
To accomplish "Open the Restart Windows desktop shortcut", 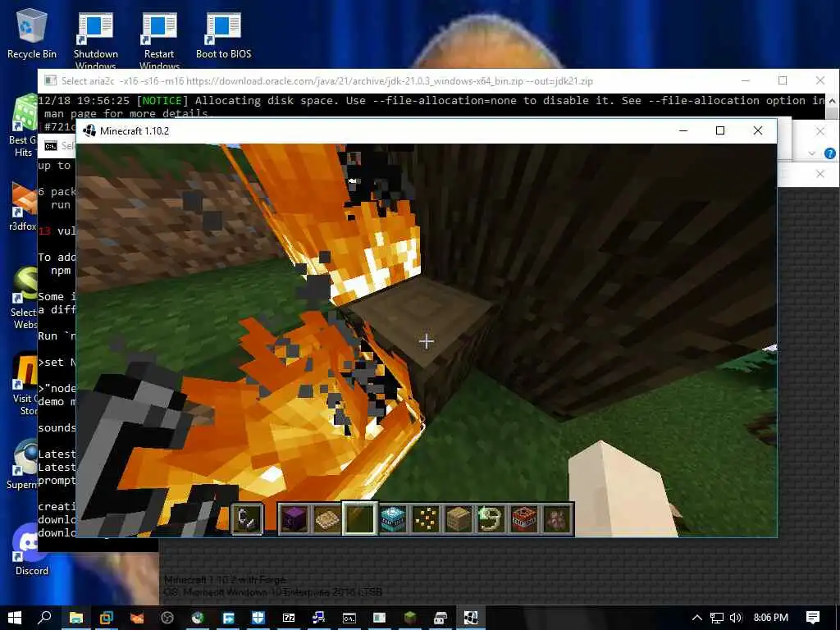I will pyautogui.click(x=159, y=40).
